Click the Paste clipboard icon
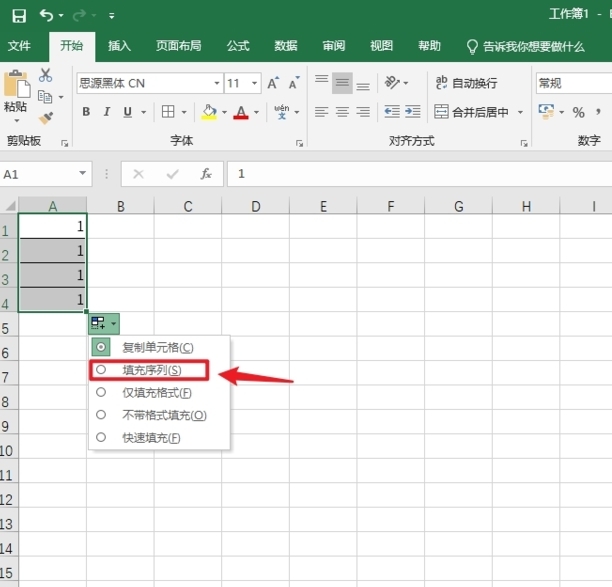Viewport: 612px width, 587px height. (x=17, y=84)
